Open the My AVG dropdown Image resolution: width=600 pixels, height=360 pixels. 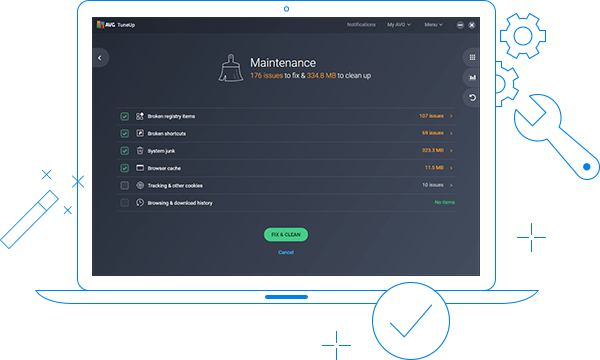click(399, 24)
